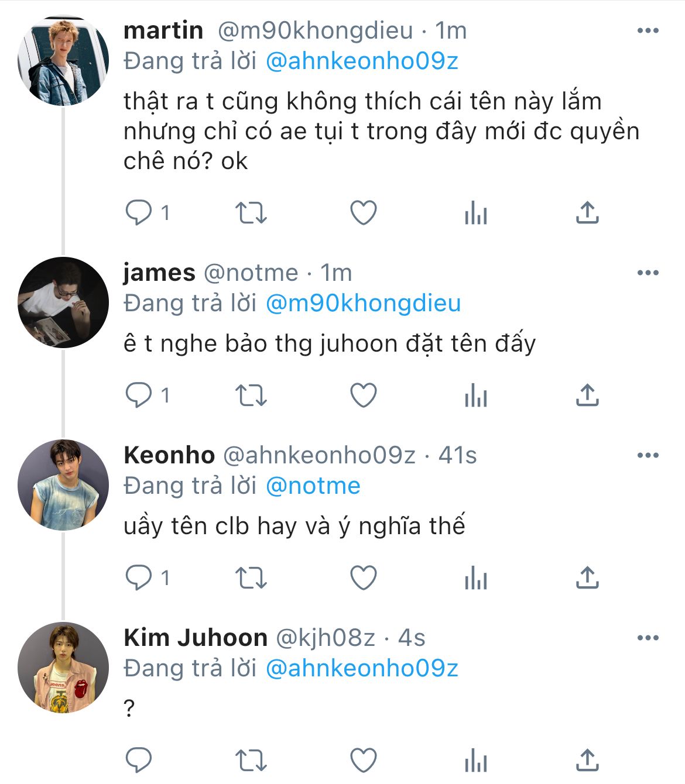Like james's tweet about juhoon
Image resolution: width=685 pixels, height=784 pixels.
click(x=363, y=396)
